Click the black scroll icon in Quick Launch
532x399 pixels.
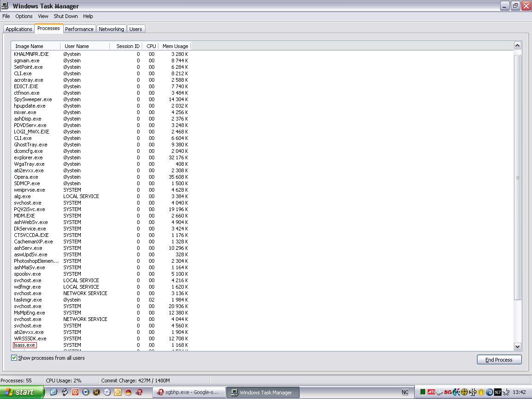(x=65, y=392)
